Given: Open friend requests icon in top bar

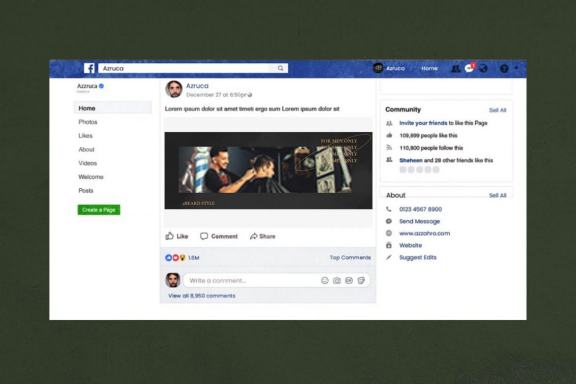Looking at the screenshot, I should [456, 68].
